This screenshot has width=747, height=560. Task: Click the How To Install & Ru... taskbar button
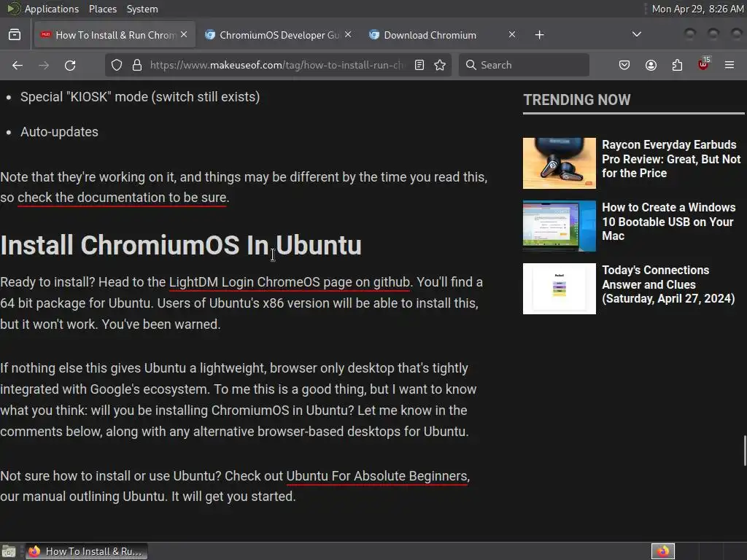click(86, 551)
